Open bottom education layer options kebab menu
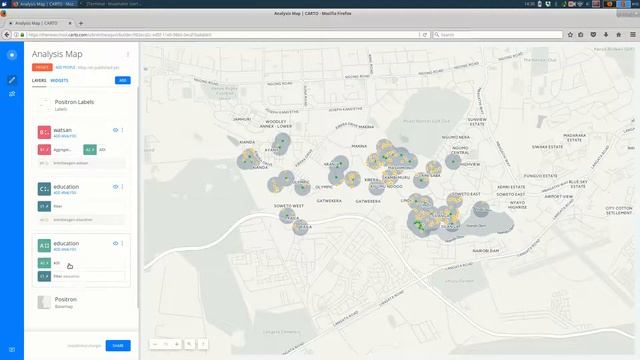This screenshot has width=640, height=360. coord(122,243)
